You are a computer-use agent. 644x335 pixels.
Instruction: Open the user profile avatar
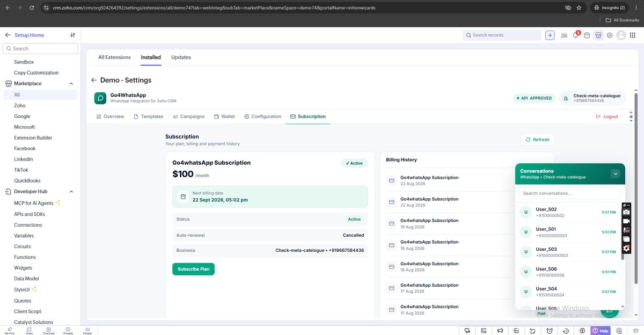click(621, 35)
